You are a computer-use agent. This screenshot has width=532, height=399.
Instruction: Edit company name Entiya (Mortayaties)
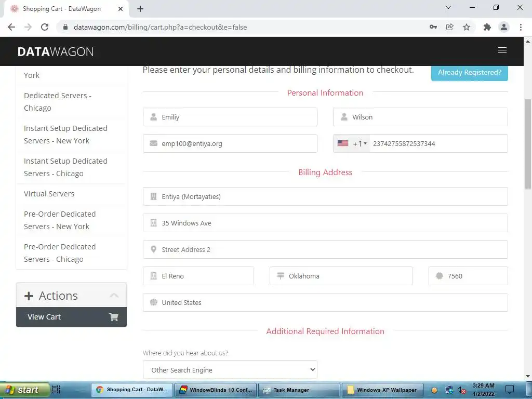pos(325,196)
